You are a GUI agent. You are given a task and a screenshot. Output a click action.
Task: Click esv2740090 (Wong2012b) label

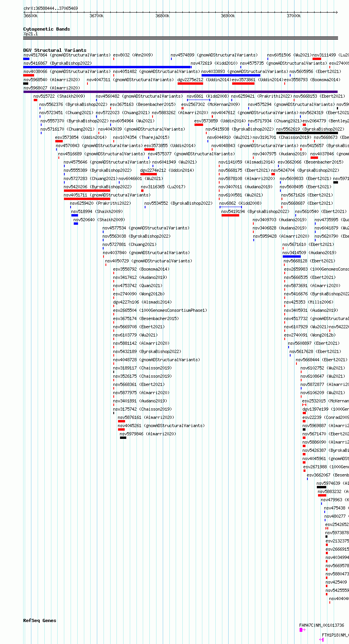139,294
